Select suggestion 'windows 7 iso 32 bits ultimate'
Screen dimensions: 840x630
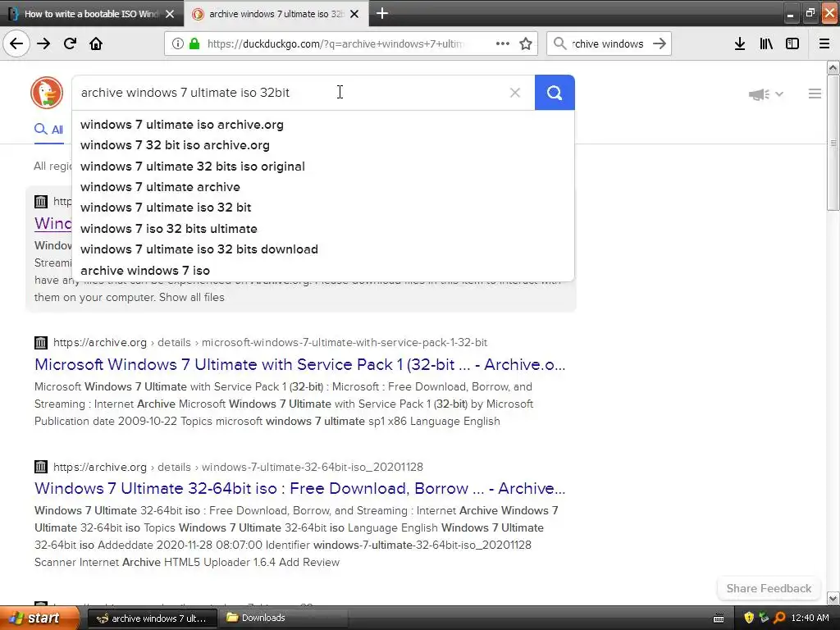(x=169, y=229)
